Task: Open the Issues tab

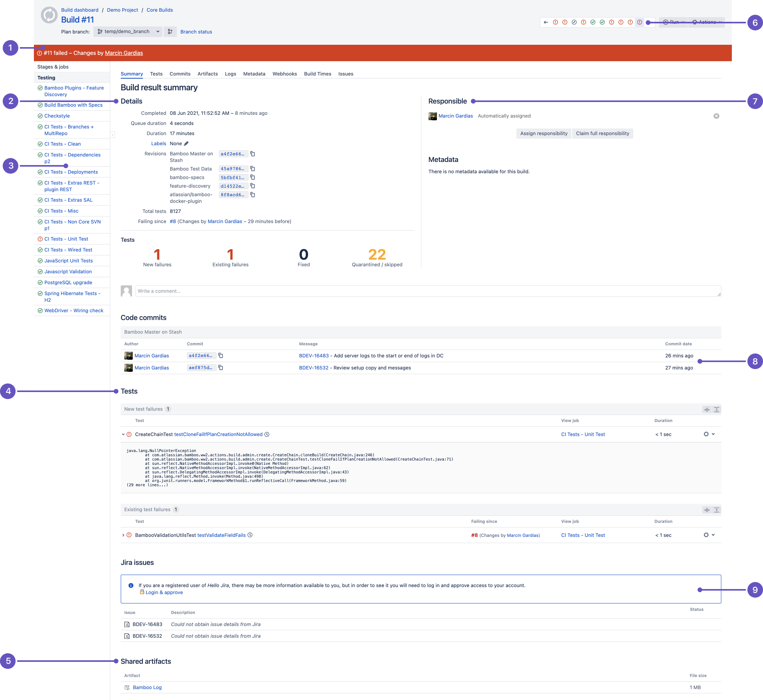Action: coord(346,74)
